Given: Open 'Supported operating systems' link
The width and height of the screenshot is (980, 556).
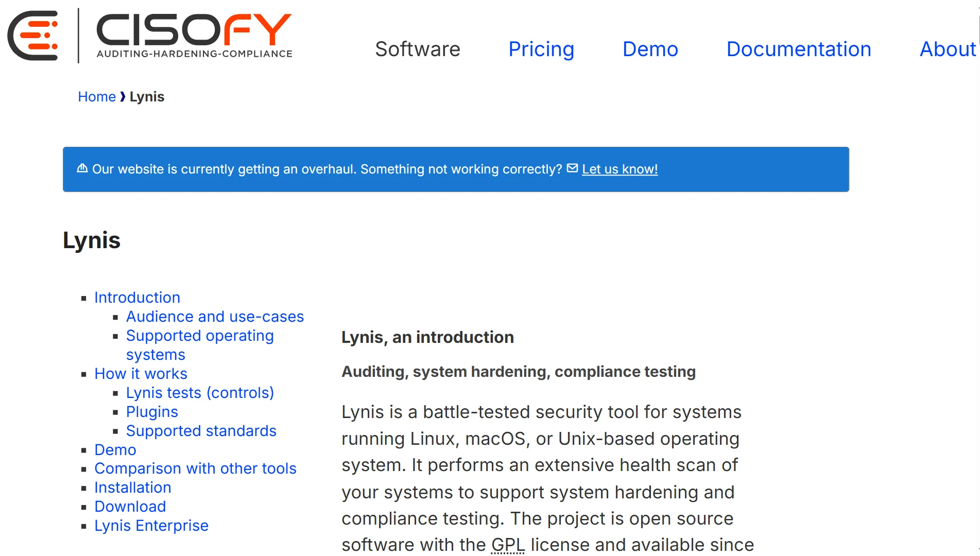Looking at the screenshot, I should (x=200, y=345).
